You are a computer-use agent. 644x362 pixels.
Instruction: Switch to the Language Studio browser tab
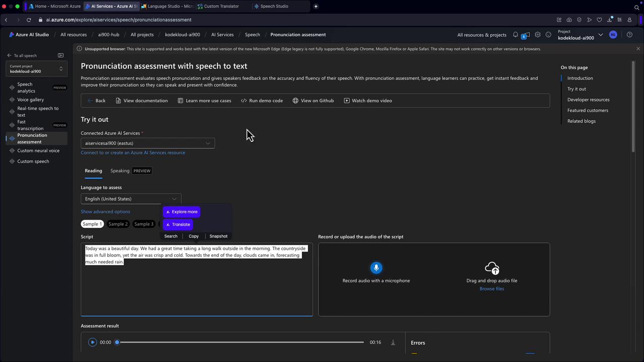[167, 7]
